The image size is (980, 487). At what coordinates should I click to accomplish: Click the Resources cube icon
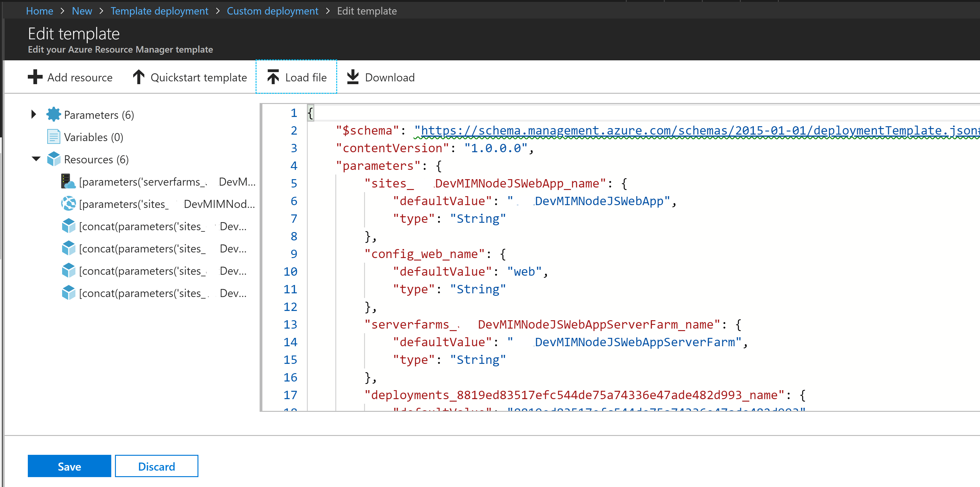pyautogui.click(x=53, y=159)
